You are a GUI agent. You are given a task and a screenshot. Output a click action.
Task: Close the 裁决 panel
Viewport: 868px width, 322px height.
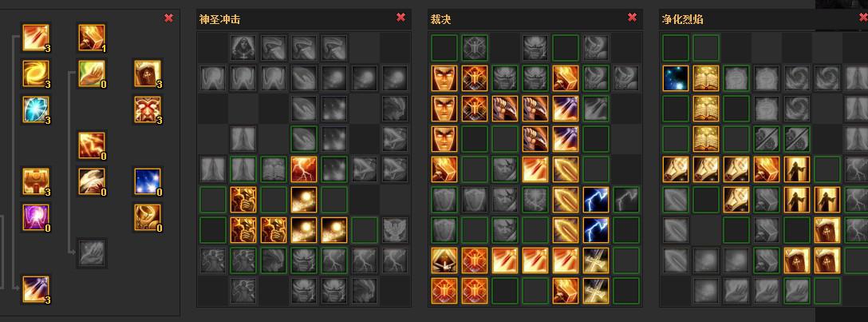[x=632, y=18]
